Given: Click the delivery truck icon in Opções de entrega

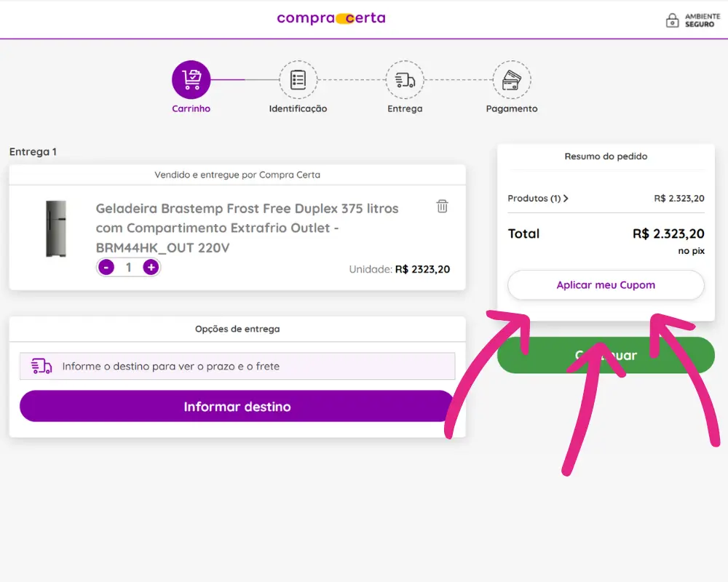Looking at the screenshot, I should (41, 366).
